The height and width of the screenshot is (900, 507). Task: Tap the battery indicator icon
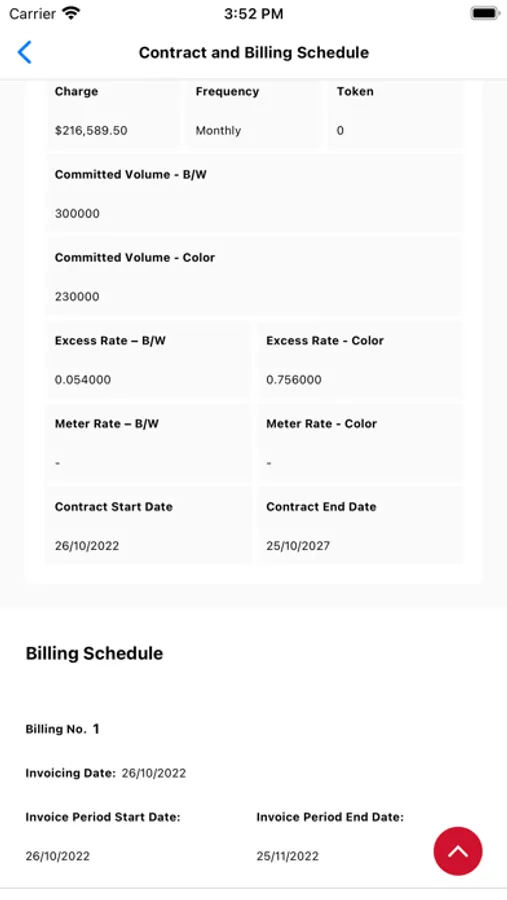point(485,13)
